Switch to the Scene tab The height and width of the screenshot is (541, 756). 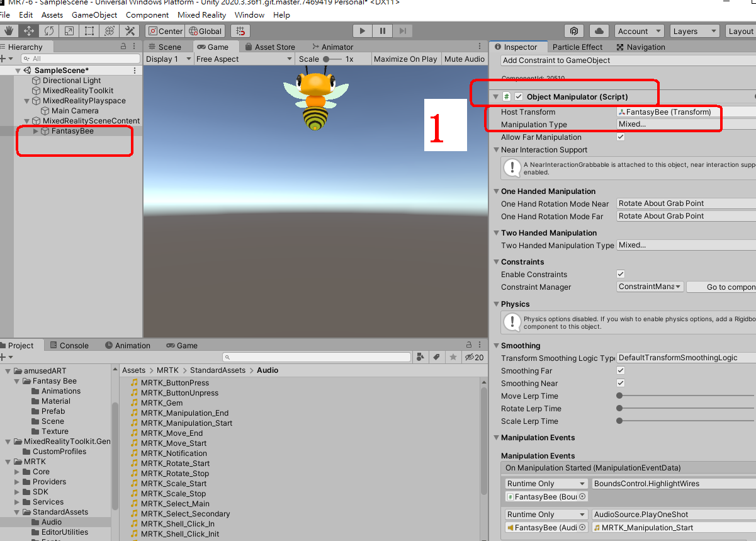pyautogui.click(x=164, y=47)
